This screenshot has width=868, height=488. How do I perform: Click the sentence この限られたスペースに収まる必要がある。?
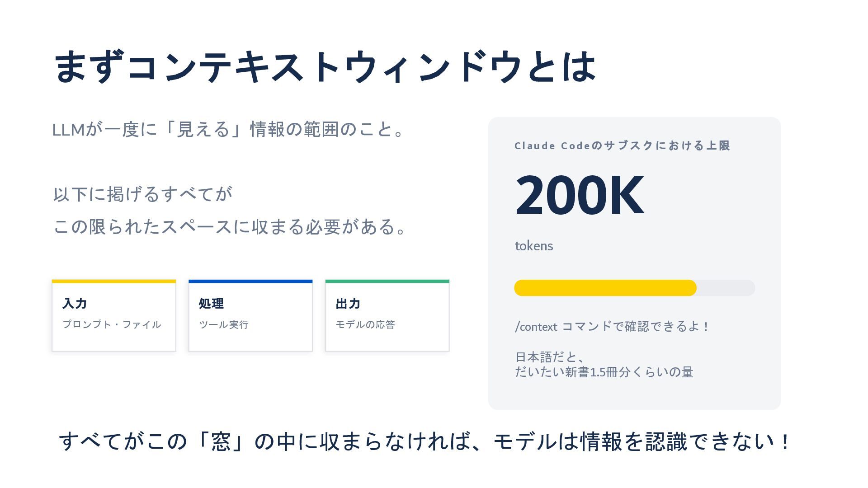pos(230,227)
